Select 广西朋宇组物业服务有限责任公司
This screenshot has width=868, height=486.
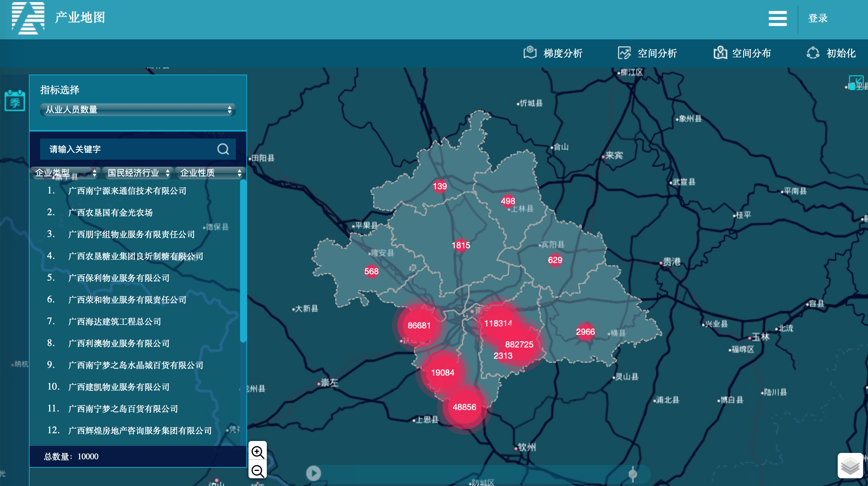pyautogui.click(x=131, y=234)
